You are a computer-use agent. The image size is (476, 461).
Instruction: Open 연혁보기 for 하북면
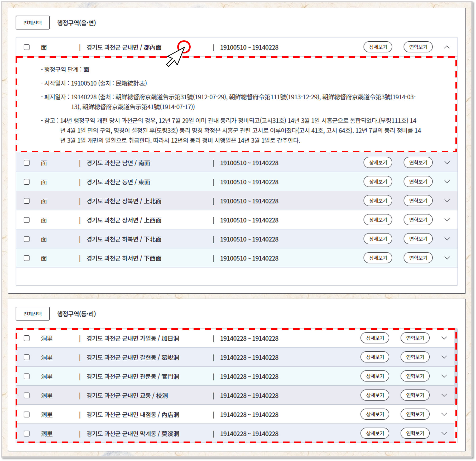pos(418,239)
